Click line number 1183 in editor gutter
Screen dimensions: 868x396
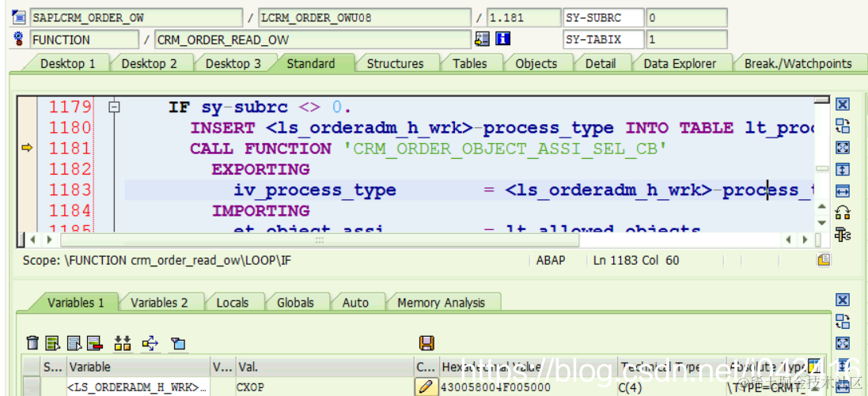[70, 190]
